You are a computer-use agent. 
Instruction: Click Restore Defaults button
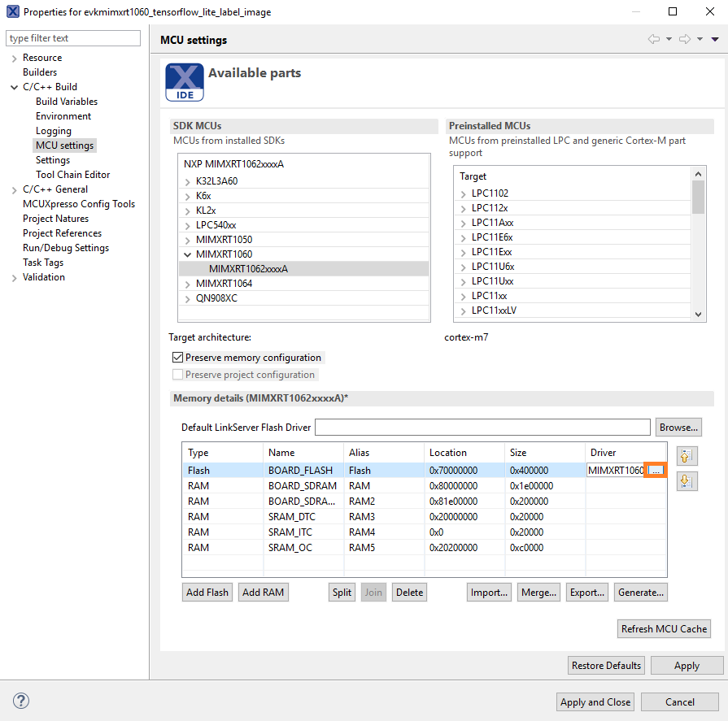tap(606, 666)
